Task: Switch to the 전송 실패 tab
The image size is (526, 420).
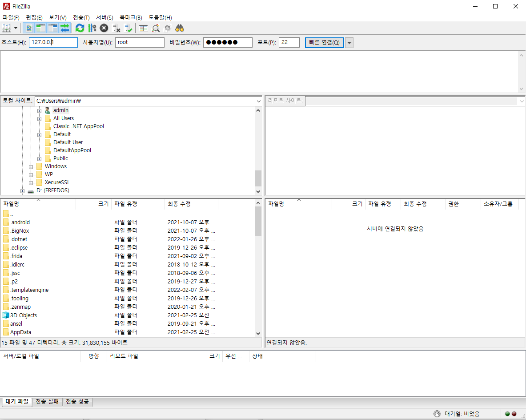Action: point(47,401)
